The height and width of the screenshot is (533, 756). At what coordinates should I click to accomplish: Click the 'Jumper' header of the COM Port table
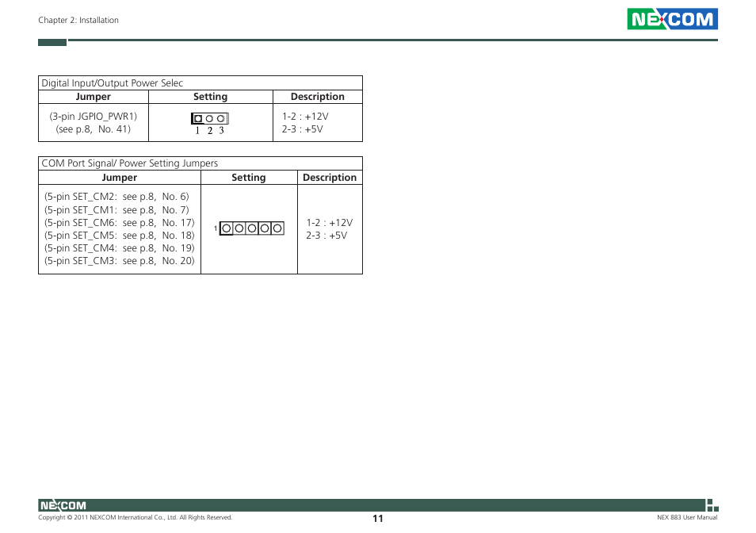pos(119,178)
